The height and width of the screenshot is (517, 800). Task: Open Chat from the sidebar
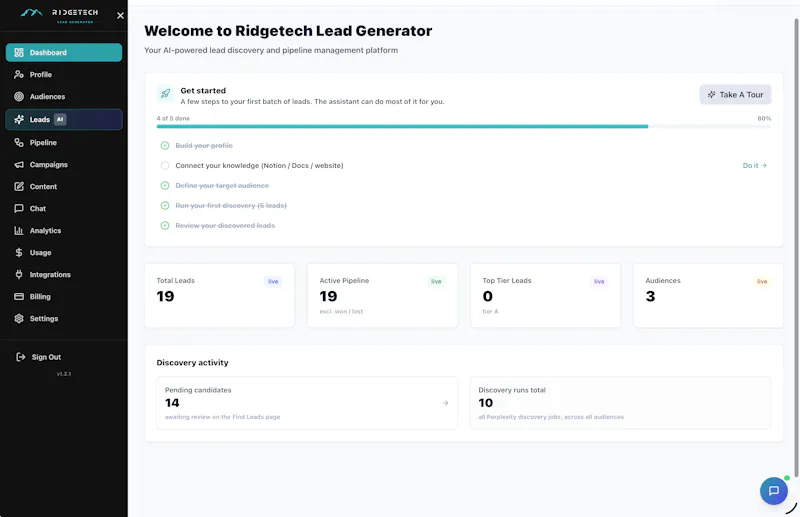click(64, 208)
